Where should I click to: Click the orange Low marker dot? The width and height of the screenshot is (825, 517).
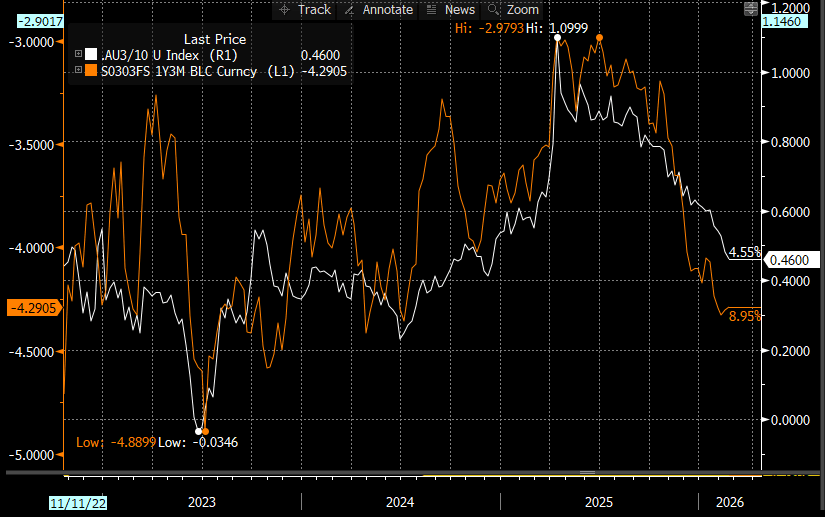[206, 431]
